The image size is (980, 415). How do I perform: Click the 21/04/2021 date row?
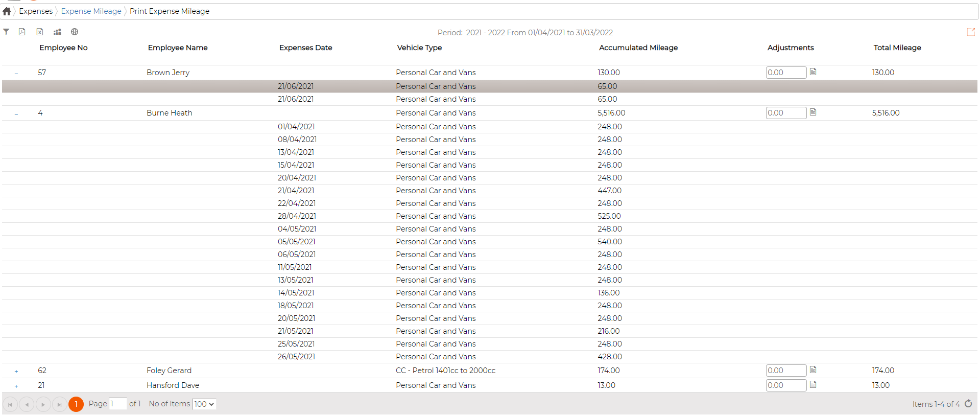[x=490, y=191]
